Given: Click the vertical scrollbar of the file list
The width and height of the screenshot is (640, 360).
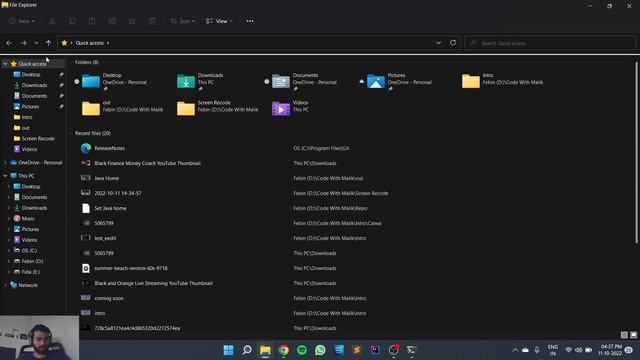Looking at the screenshot, I should (636, 153).
